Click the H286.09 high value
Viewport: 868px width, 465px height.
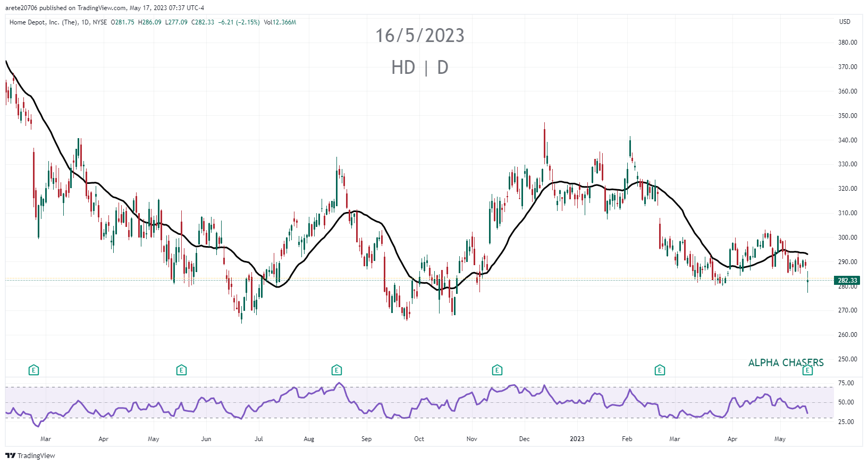click(x=149, y=22)
